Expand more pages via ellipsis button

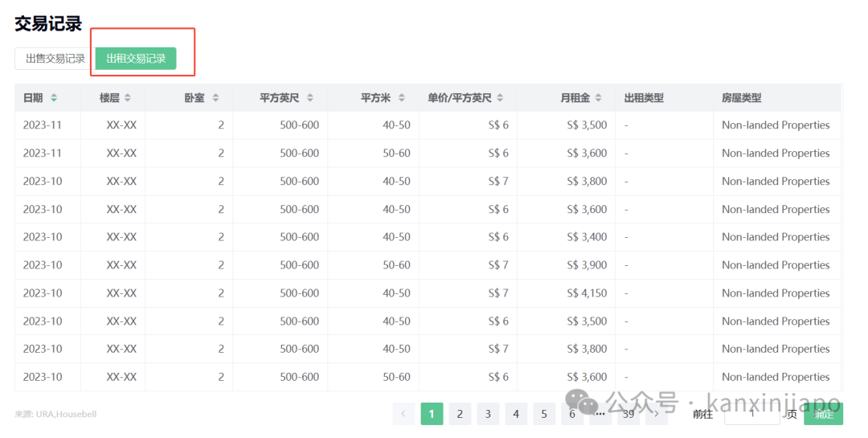600,414
